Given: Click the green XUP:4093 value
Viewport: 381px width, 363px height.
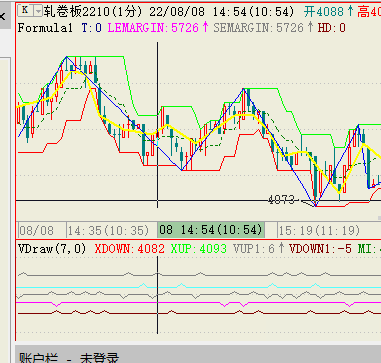Looking at the screenshot, I should point(199,249).
